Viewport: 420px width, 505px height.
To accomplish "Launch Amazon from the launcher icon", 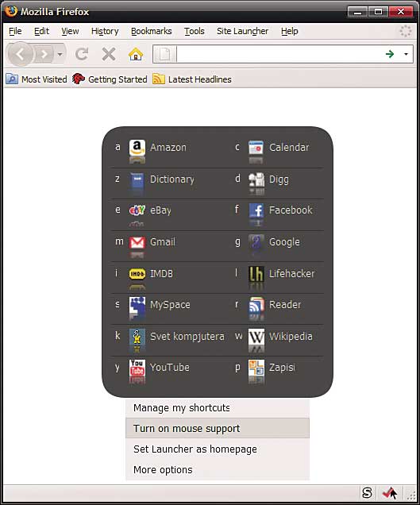I will (137, 148).
